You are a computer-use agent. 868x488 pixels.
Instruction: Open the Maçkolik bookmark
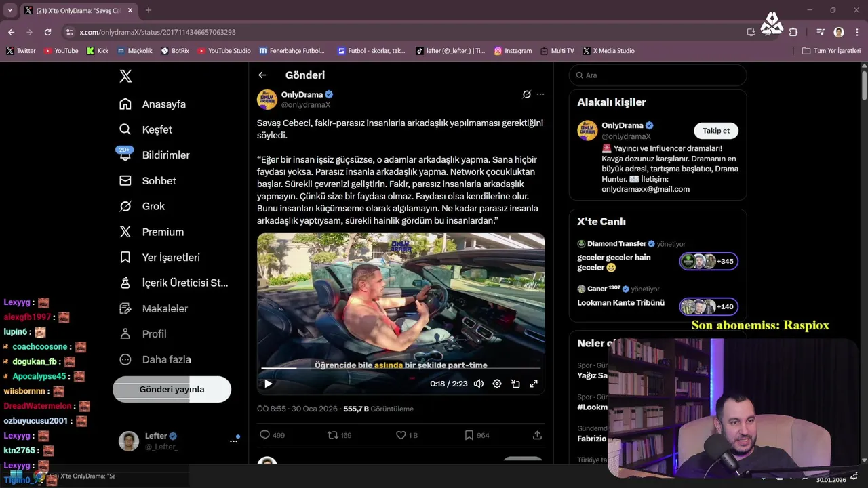135,51
